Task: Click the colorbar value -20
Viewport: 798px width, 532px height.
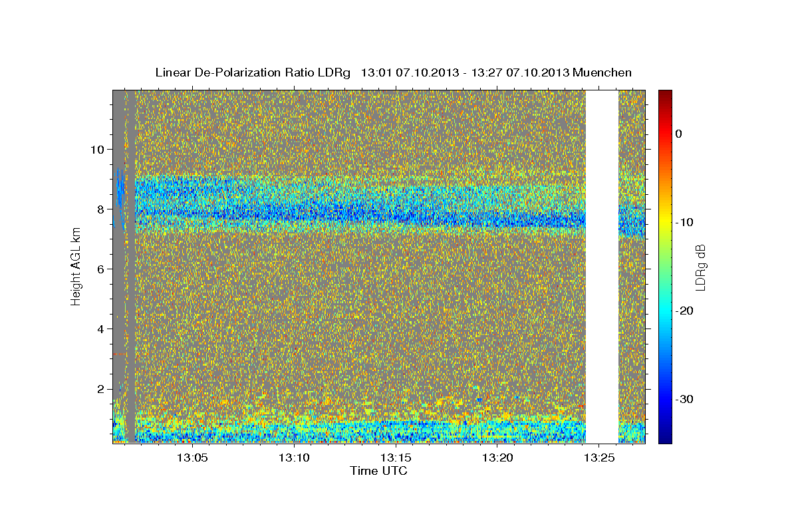Action: (684, 311)
